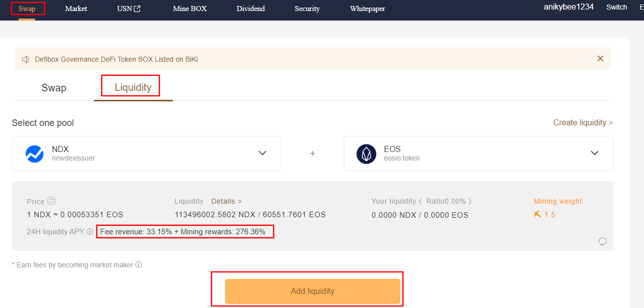Open the Market page
Screen dimensions: 644x308
click(76, 9)
